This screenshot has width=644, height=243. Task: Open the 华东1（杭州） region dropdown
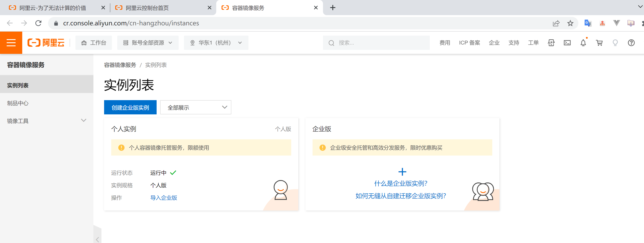pos(216,43)
